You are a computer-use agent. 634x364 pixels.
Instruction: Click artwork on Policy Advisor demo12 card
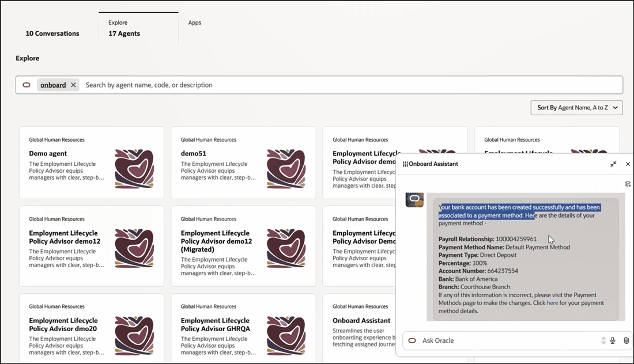134,248
